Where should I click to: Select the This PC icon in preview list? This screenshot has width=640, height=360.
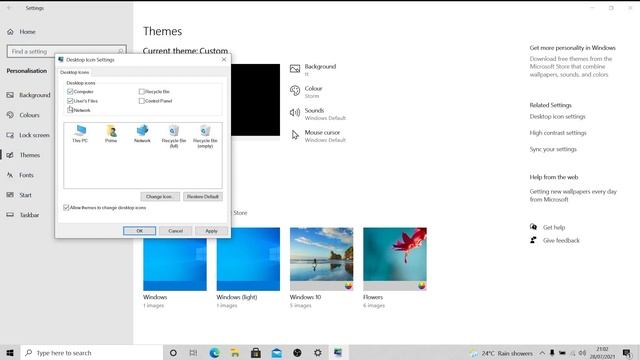click(x=80, y=134)
